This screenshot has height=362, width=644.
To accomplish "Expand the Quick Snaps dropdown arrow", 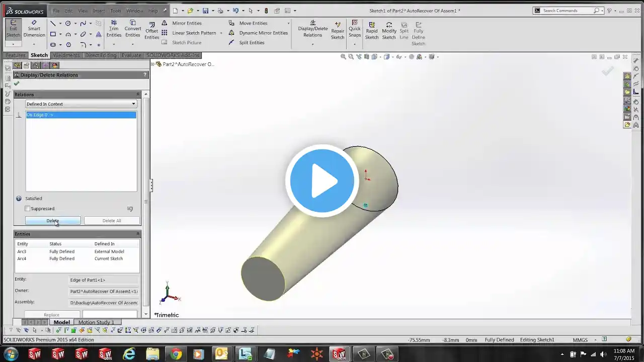I will [x=355, y=44].
